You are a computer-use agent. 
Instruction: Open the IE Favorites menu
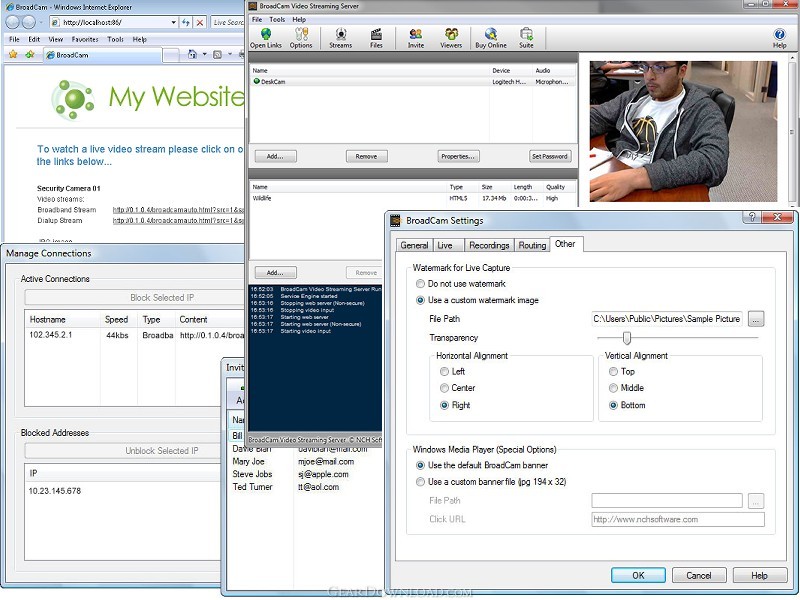[85, 39]
